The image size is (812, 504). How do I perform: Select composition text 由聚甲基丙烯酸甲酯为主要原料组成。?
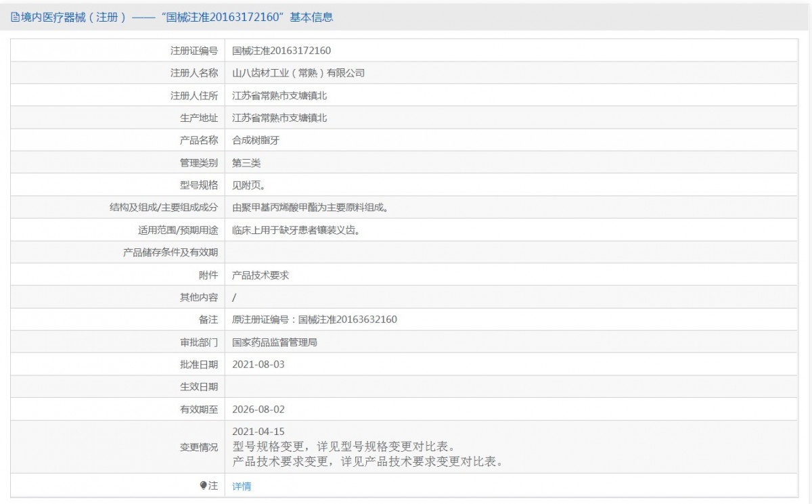[311, 208]
